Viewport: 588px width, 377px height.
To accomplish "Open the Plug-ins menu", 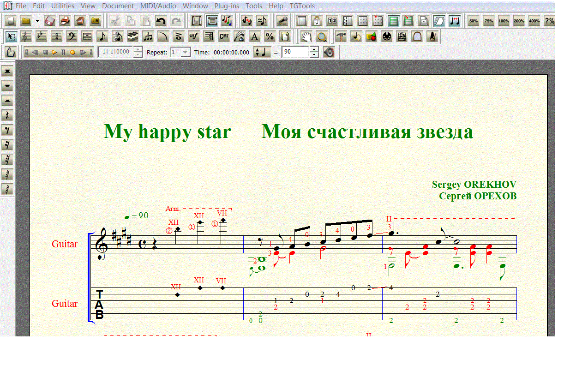I will point(227,6).
